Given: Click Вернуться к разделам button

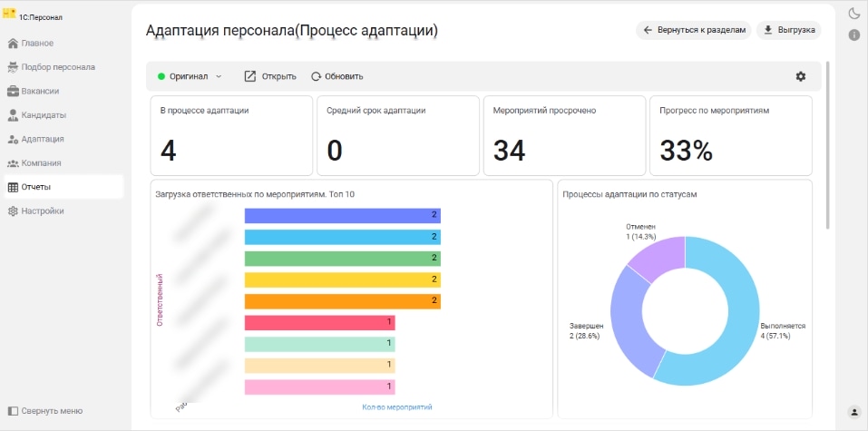Looking at the screenshot, I should (694, 30).
